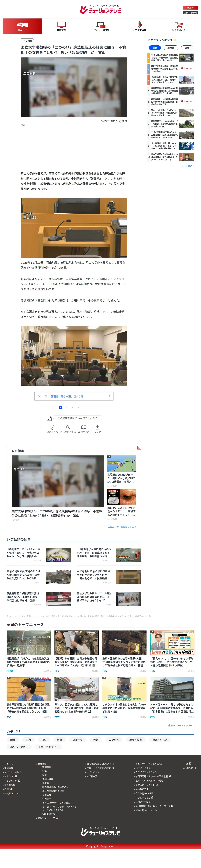Viewport: 201px width, 868px height.
Task: Select the 新着 category chip
Action: (x=13, y=740)
